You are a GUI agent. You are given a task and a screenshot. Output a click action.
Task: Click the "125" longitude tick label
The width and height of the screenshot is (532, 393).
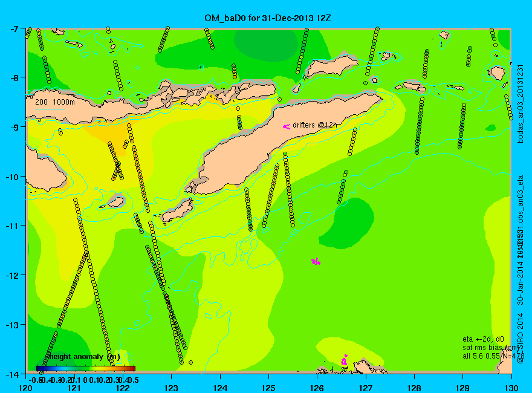pos(268,388)
